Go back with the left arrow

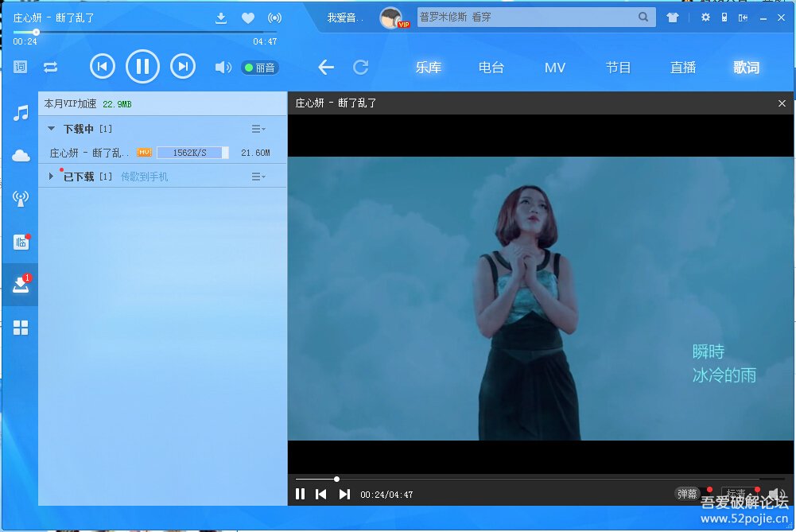(x=326, y=67)
